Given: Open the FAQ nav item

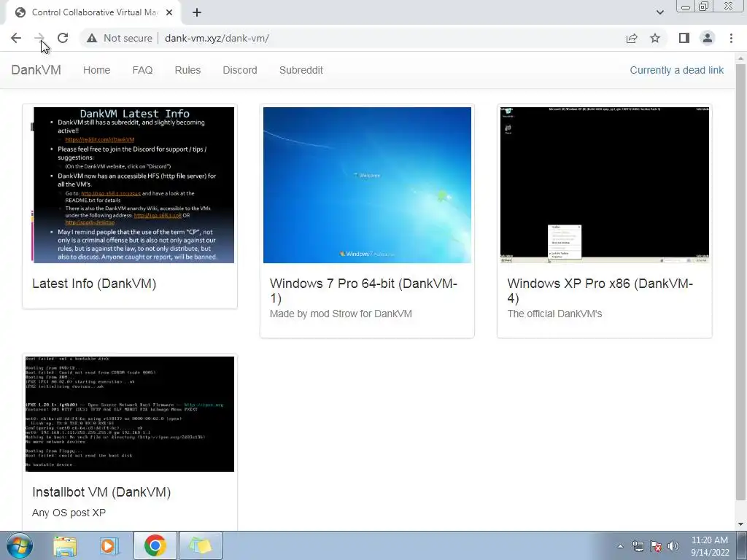Looking at the screenshot, I should tap(142, 70).
